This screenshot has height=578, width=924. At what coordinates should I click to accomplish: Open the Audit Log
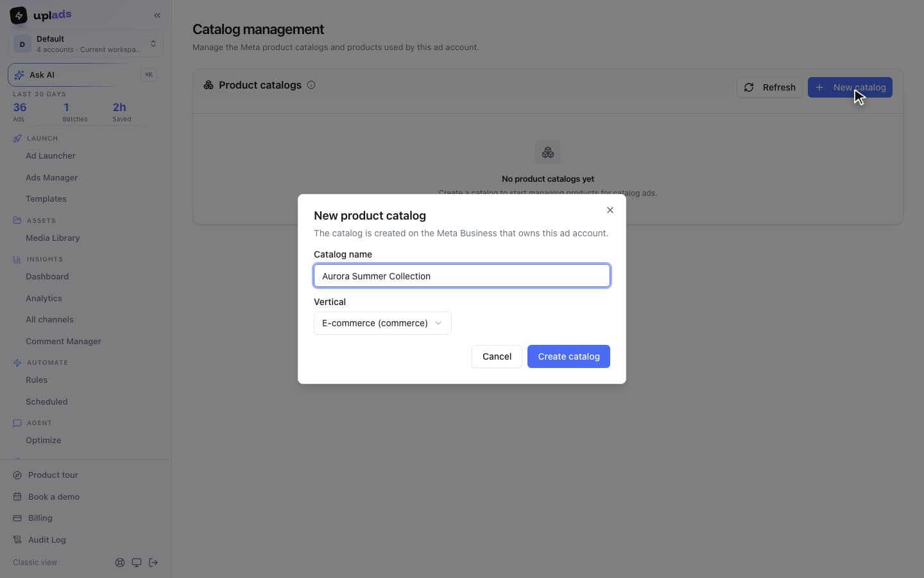point(47,539)
